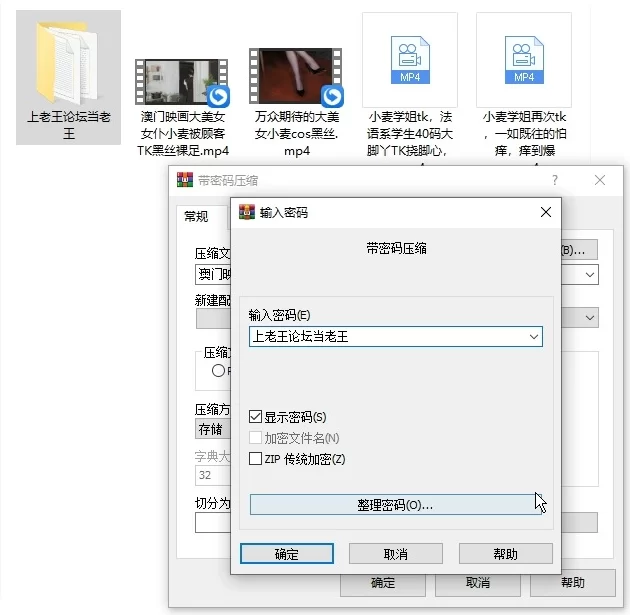Select the 澳门映画大美女 mp4 video thumbnail
Image resolution: width=630 pixels, height=615 pixels.
pos(182,82)
